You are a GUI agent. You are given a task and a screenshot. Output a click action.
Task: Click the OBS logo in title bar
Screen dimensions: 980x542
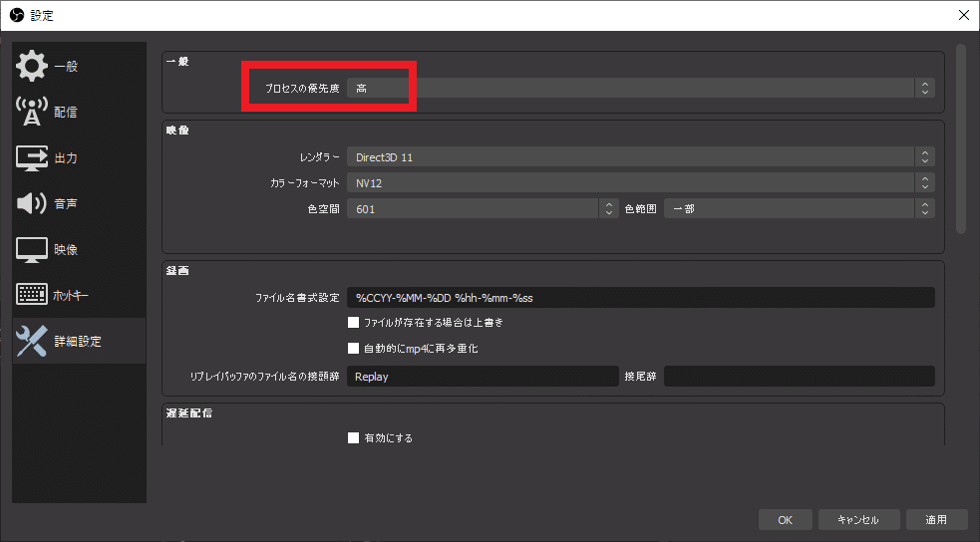pos(17,15)
